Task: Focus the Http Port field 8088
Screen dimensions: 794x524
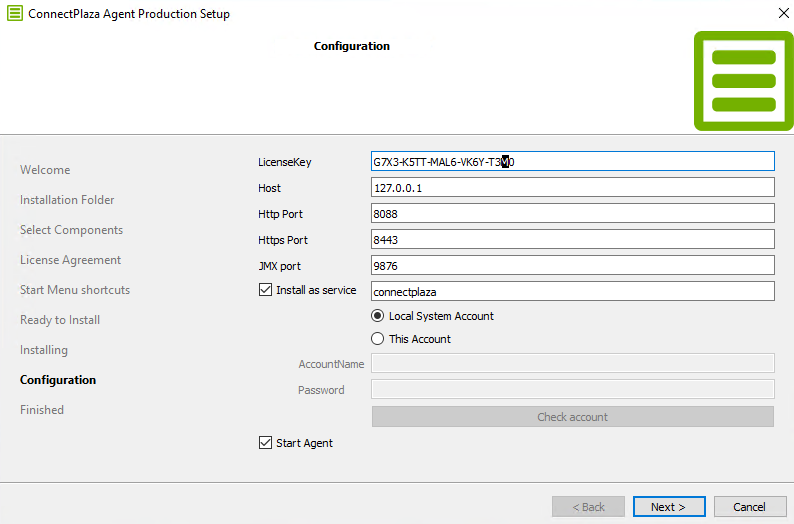Action: pos(573,213)
